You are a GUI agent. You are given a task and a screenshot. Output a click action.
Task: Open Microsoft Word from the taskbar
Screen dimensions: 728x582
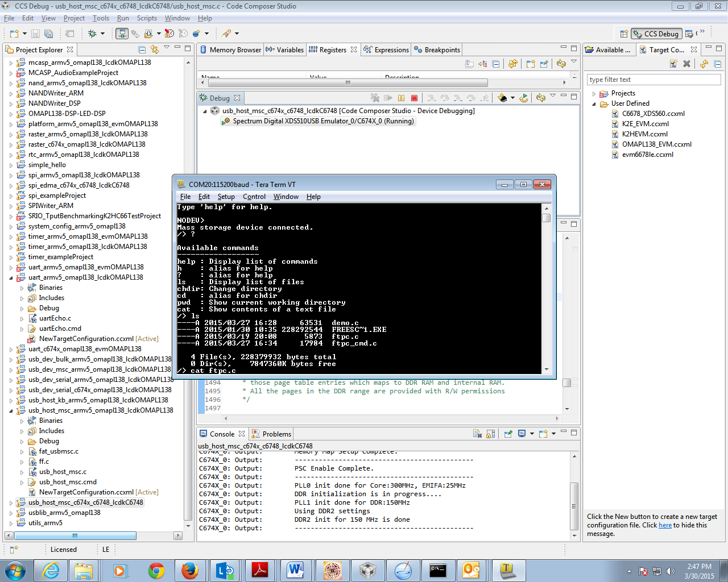click(x=296, y=571)
